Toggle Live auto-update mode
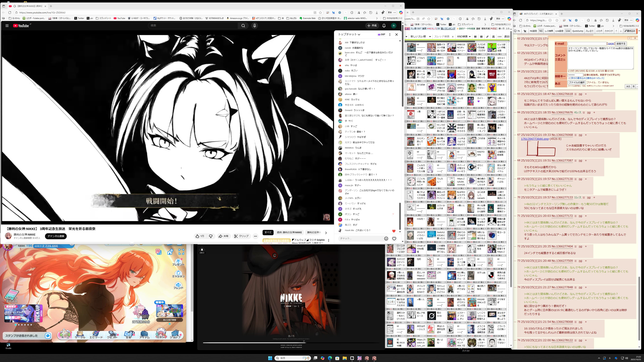Screen dimensions: 644x362 click(x=568, y=31)
